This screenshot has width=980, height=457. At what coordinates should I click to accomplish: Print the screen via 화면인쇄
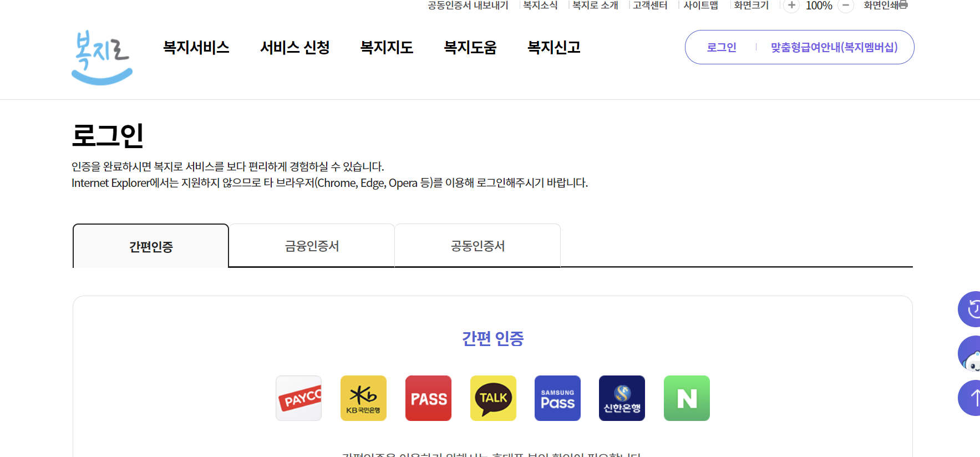(886, 6)
